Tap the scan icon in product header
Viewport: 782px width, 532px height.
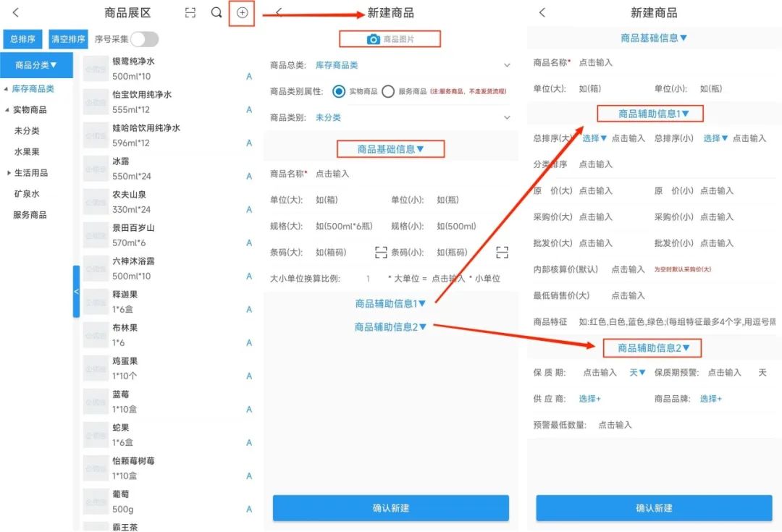click(x=190, y=13)
